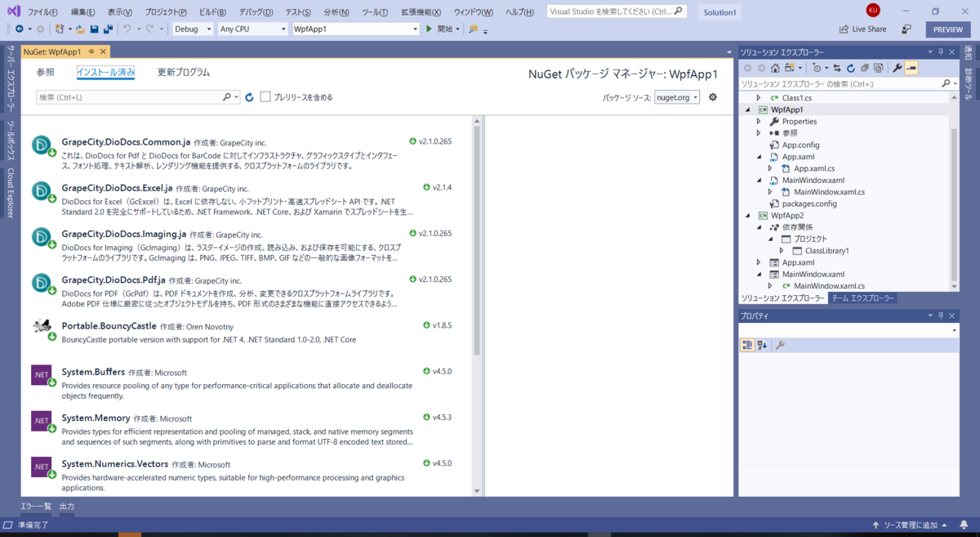Expand the ClassLibrary1 node

point(781,251)
